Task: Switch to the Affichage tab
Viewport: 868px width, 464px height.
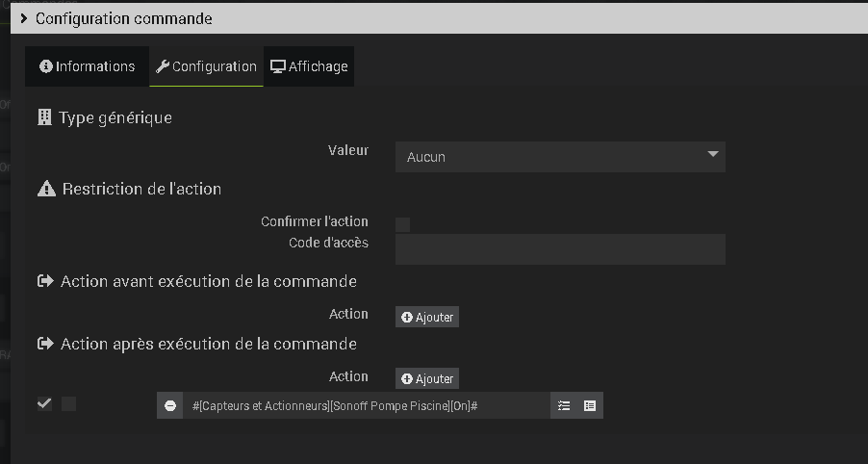Action: (x=309, y=66)
